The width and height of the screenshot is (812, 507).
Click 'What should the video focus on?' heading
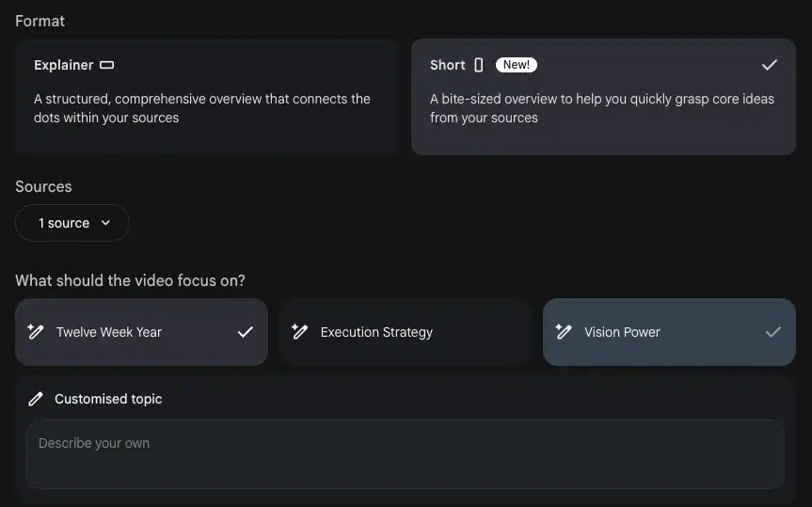point(130,280)
